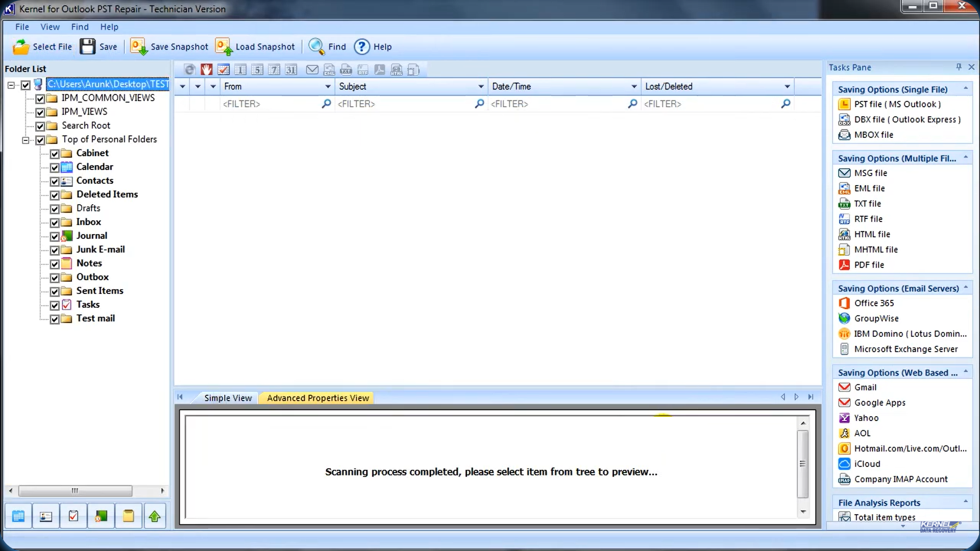Click the yellow notes icon in bottom bar
Screen dimensions: 980x551
[x=129, y=516]
